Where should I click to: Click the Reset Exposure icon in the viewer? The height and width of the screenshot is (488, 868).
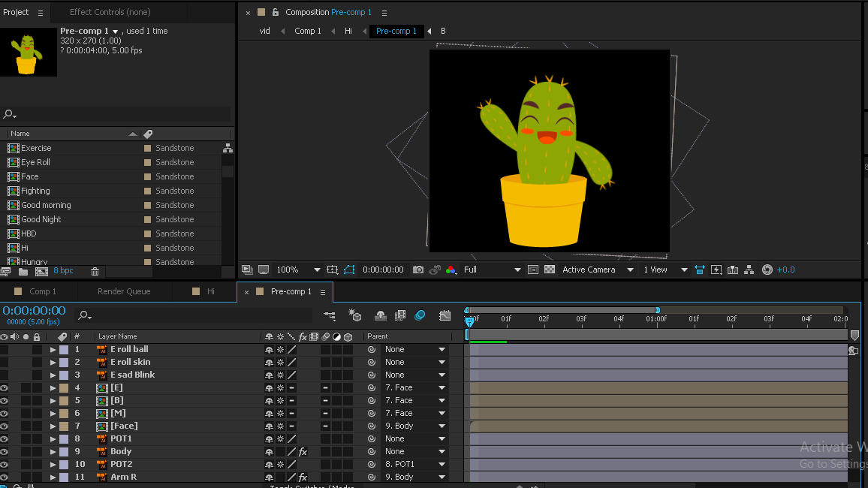767,270
